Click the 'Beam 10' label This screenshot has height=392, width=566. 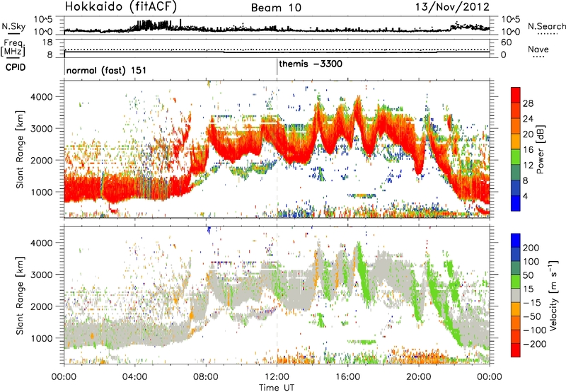pyautogui.click(x=276, y=8)
